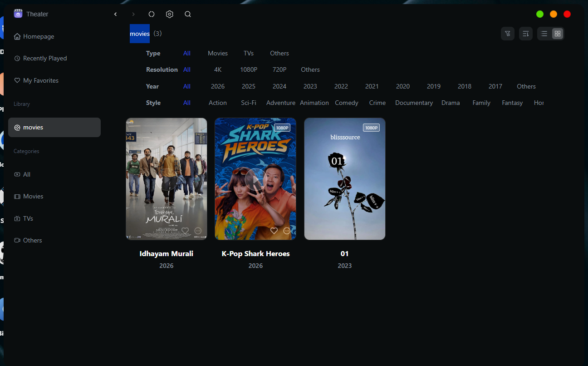This screenshot has width=588, height=366.
Task: Open the 01 blisssource poster
Action: pyautogui.click(x=345, y=179)
